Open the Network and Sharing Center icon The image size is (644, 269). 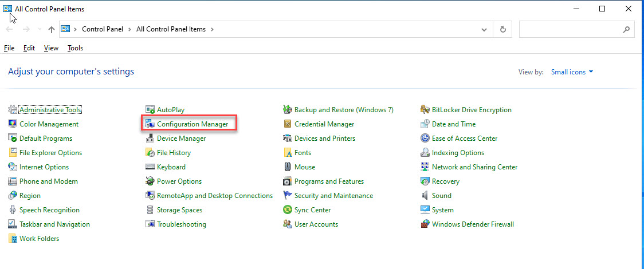pos(425,167)
